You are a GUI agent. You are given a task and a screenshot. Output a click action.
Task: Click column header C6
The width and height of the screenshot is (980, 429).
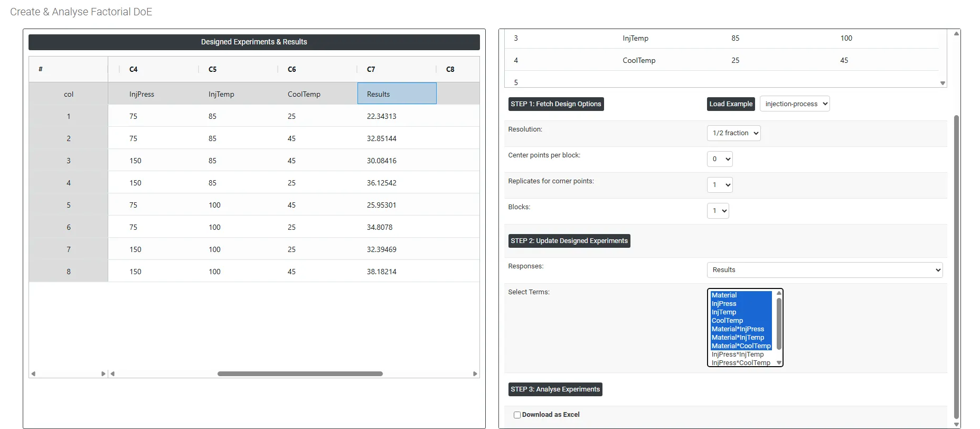click(x=317, y=69)
